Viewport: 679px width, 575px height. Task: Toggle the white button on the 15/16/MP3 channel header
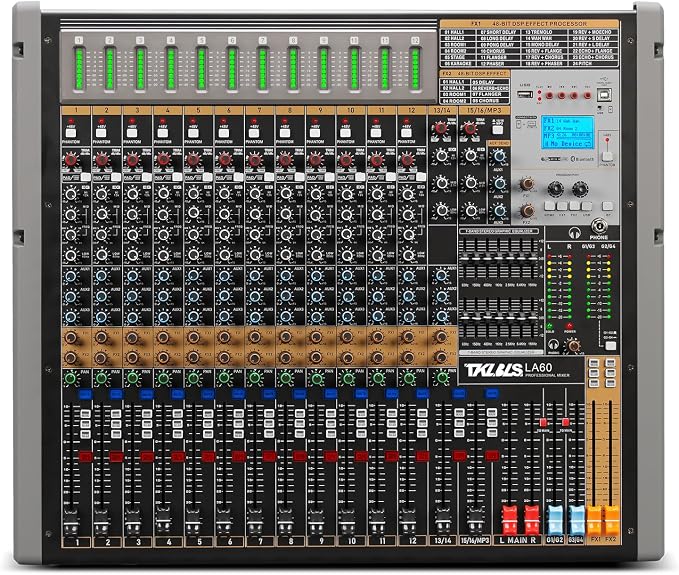[x=498, y=129]
